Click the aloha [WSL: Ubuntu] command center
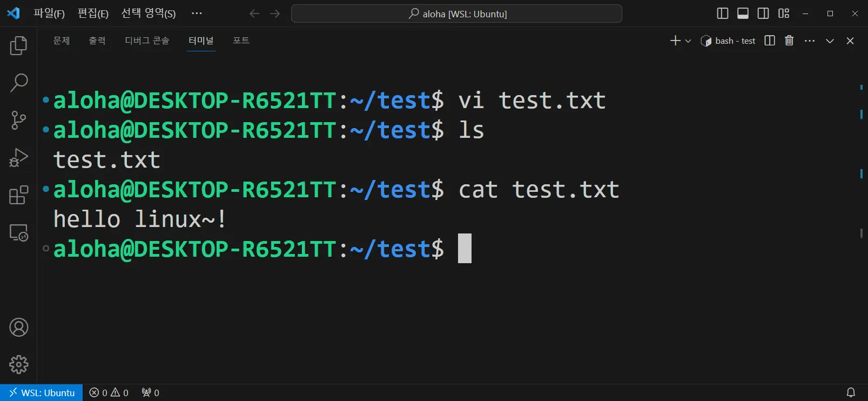 [x=456, y=14]
